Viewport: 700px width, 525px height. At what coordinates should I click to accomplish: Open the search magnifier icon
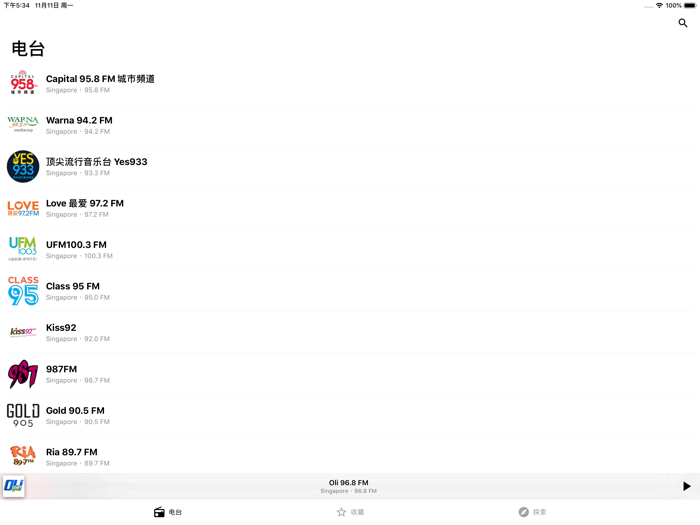coord(683,23)
